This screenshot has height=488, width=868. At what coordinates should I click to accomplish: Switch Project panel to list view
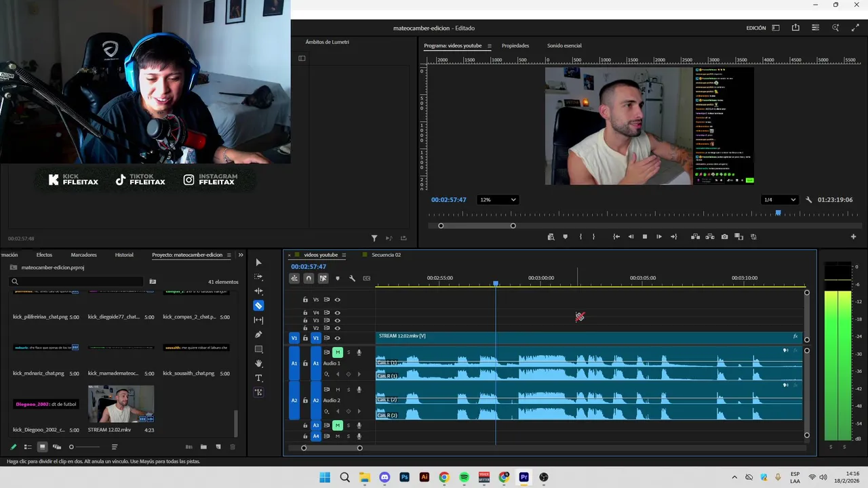coord(28,447)
